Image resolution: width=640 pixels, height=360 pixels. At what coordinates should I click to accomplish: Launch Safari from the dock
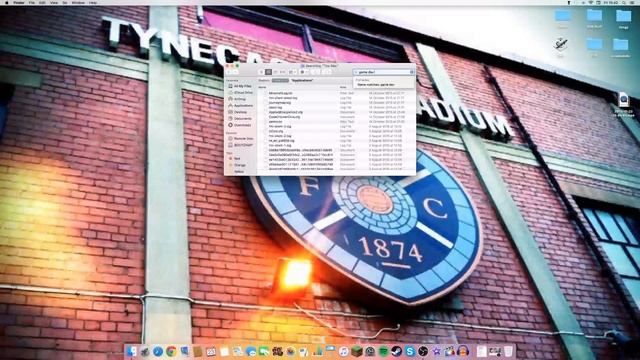(x=158, y=351)
